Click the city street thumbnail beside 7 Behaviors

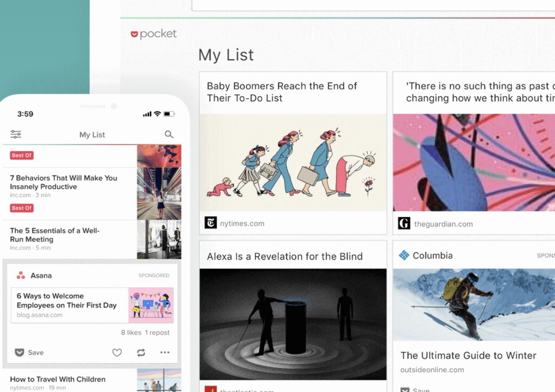coord(159,193)
